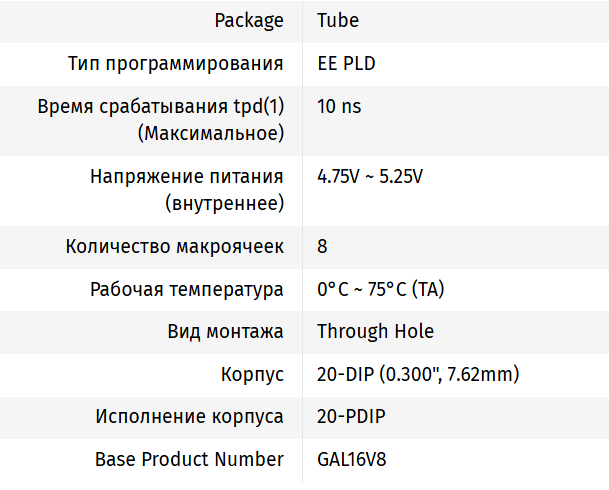Select the "4.75V ~ 5.25V" voltage value
Screen dimensions: 609x490
coord(370,177)
